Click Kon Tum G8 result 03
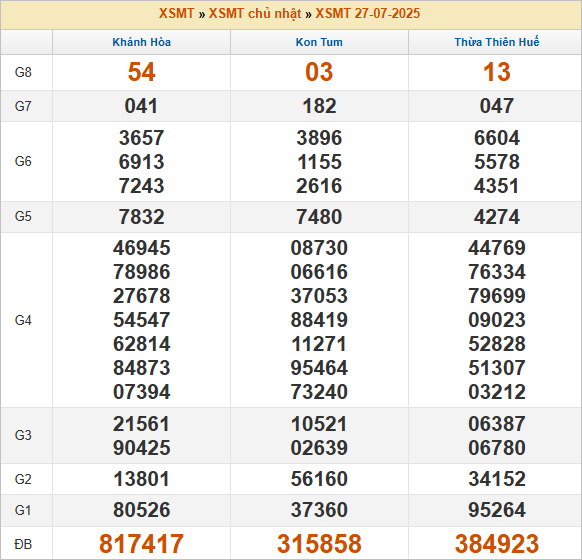This screenshot has width=582, height=560. 319,72
